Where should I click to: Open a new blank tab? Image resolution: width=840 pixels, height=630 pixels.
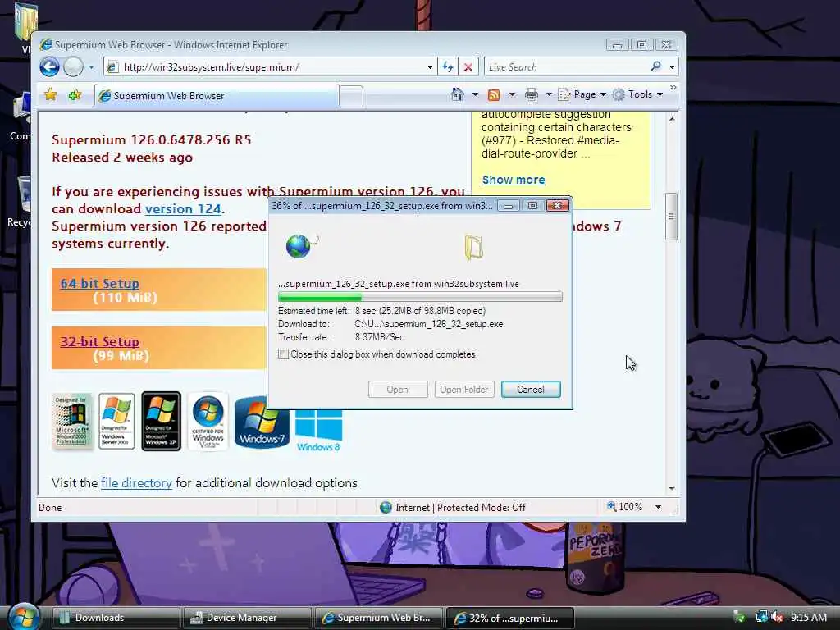point(351,96)
